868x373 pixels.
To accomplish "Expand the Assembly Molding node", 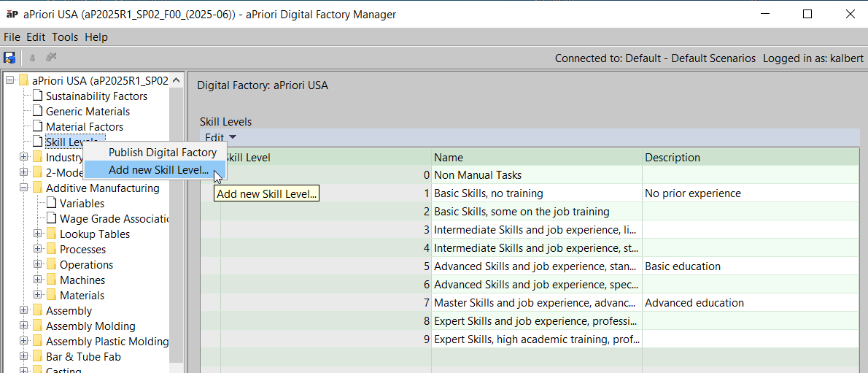I will (x=23, y=326).
